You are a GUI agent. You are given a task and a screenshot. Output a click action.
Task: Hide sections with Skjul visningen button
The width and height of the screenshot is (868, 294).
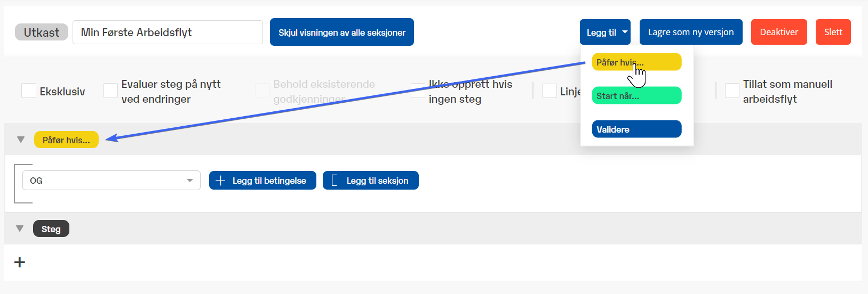coord(341,32)
